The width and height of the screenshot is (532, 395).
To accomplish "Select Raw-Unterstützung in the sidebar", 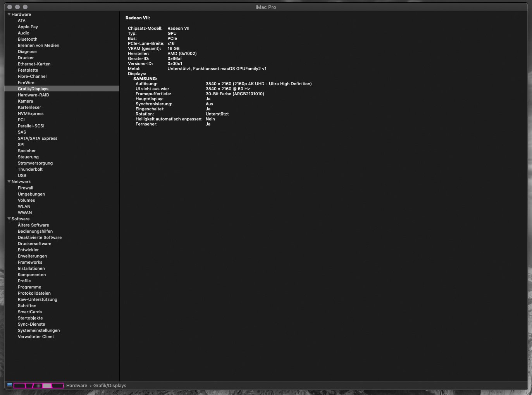I will pyautogui.click(x=38, y=299).
